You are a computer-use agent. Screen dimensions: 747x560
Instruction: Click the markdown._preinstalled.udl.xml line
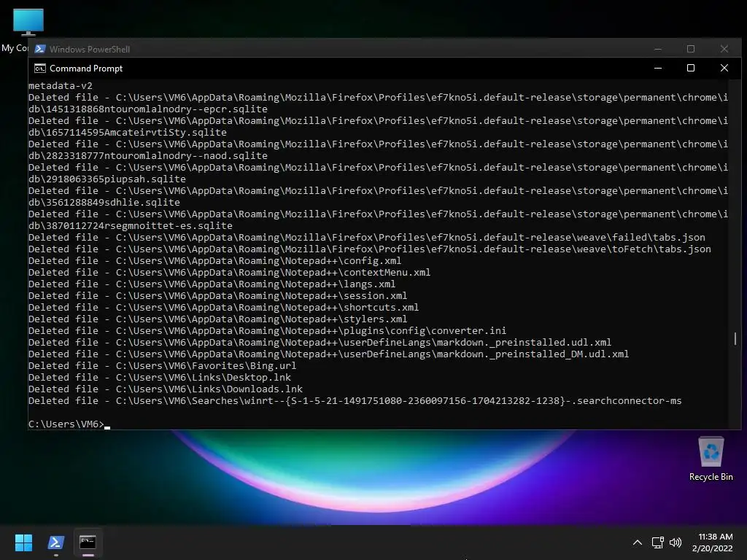[x=320, y=343]
